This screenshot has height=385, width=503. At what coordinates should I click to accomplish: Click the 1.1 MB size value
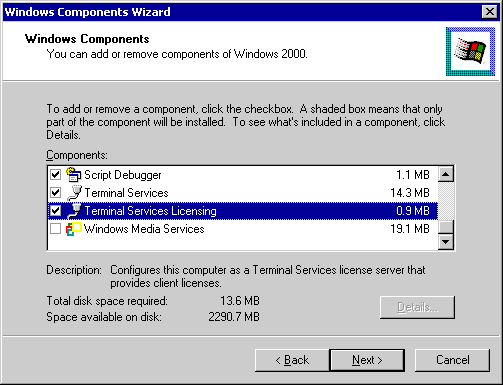tap(413, 175)
